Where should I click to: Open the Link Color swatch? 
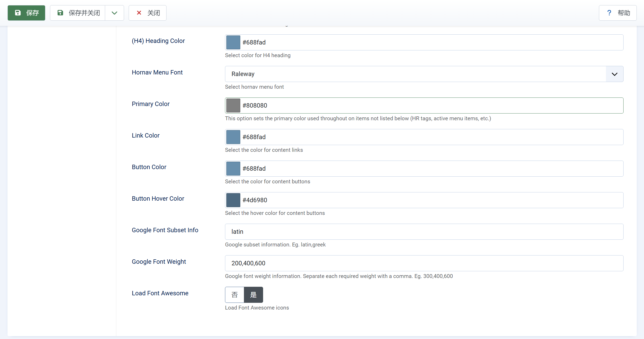(233, 137)
